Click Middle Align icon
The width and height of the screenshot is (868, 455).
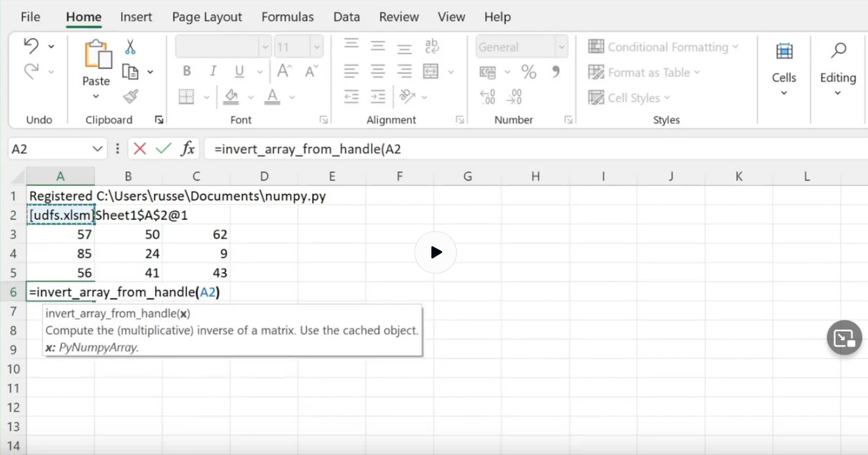pos(378,45)
